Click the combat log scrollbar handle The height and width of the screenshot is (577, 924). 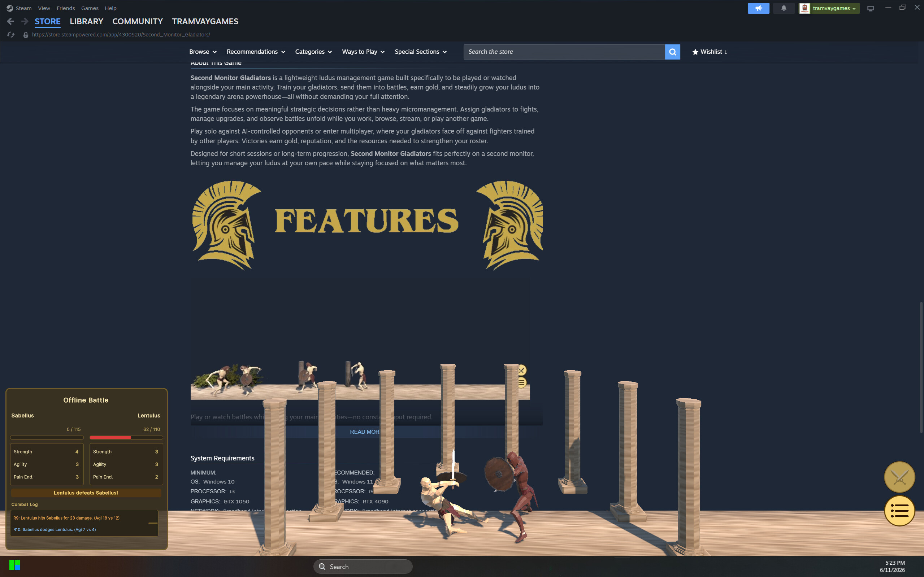(x=153, y=523)
